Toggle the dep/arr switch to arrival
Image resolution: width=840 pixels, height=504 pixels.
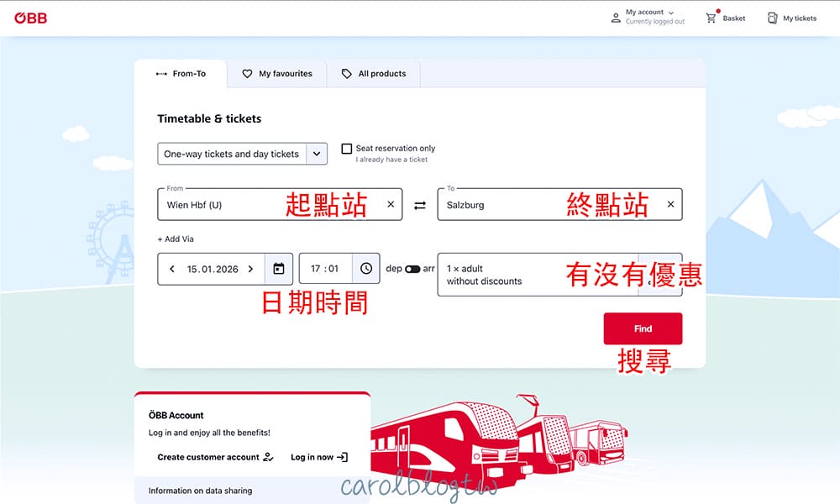411,267
